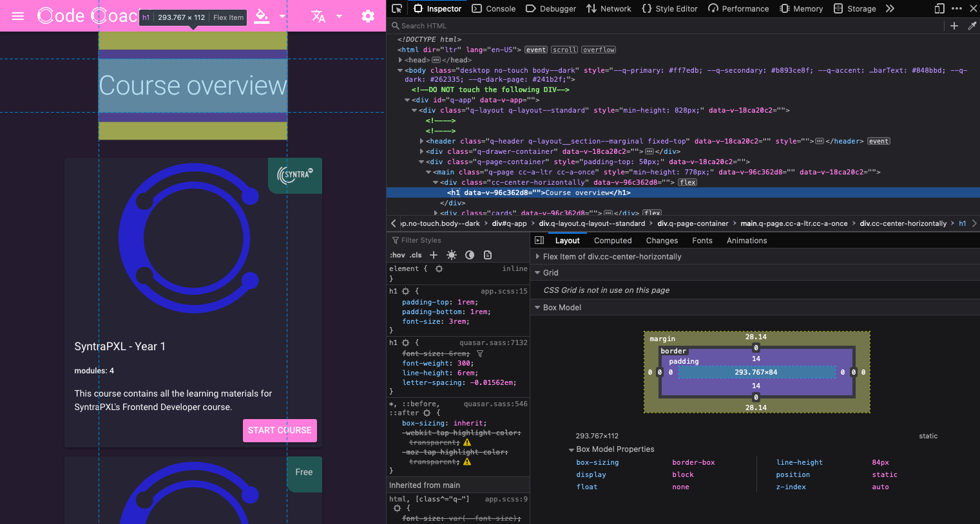The height and width of the screenshot is (524, 980).
Task: Switch to the Network tab
Action: coord(609,8)
